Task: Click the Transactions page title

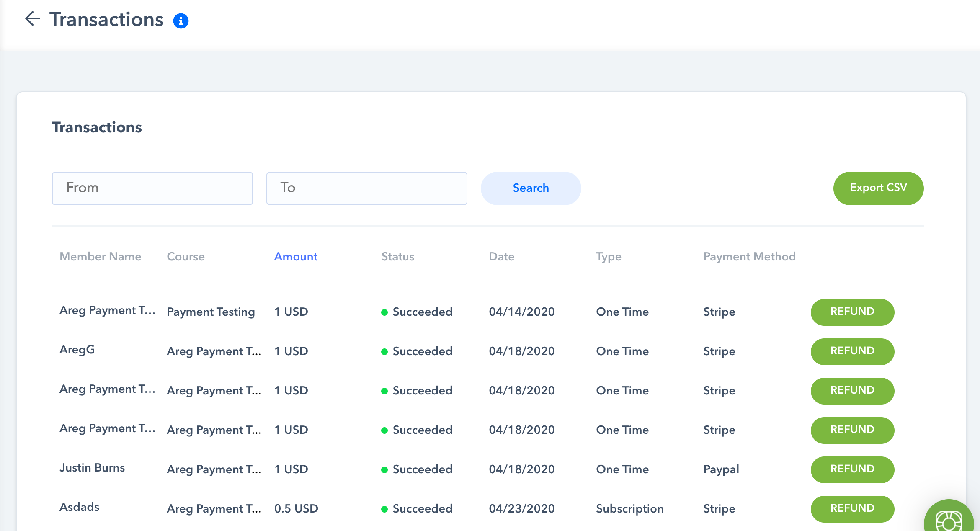Action: pos(106,20)
